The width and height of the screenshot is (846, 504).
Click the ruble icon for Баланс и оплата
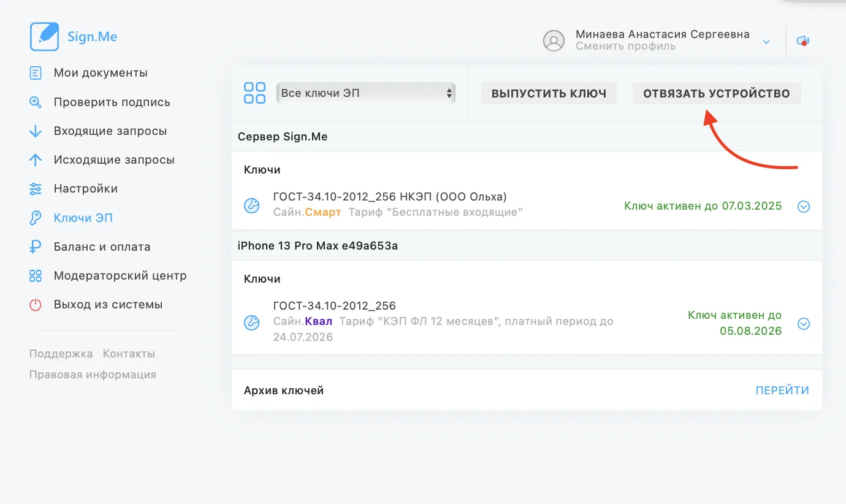(x=36, y=246)
